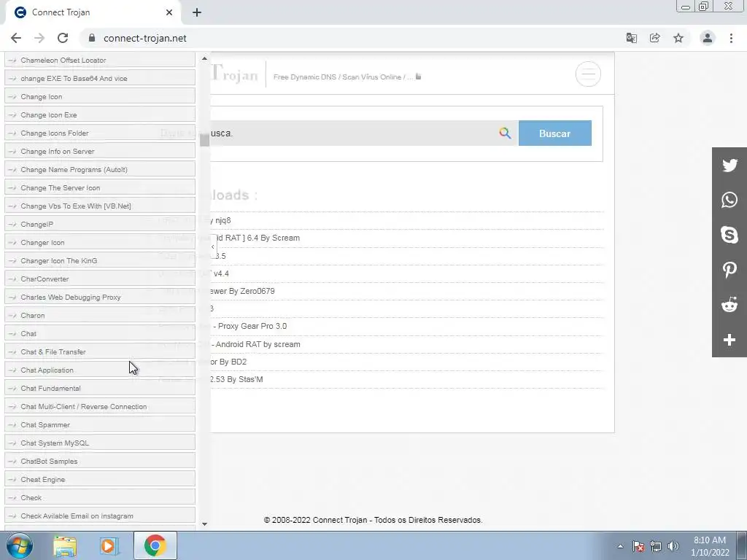Screen dimensions: 747x560
Task: Open Chrome profile avatar icon
Action: click(708, 38)
